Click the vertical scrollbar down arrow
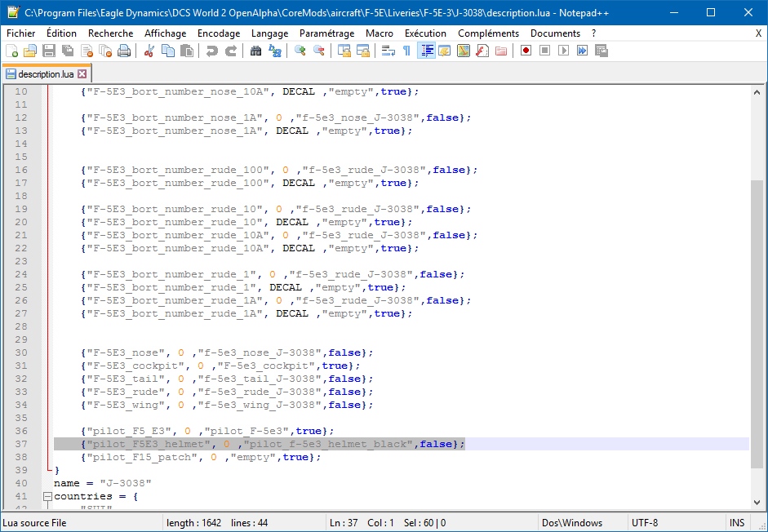Image resolution: width=768 pixels, height=532 pixels. click(x=757, y=502)
